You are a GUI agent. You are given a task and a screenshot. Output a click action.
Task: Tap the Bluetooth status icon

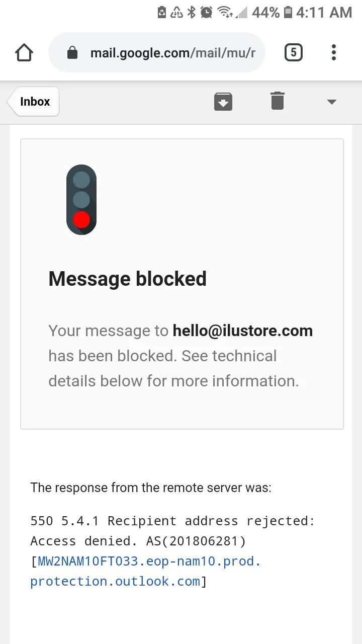tap(191, 12)
